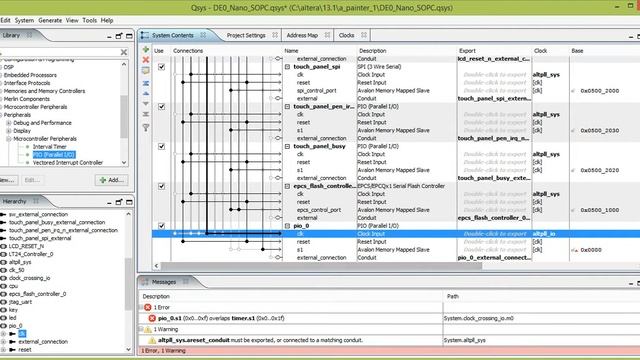Collapse Microcontroller Peripherals subcategory in Library
Viewport: 640px width, 360px height.
click(9, 139)
